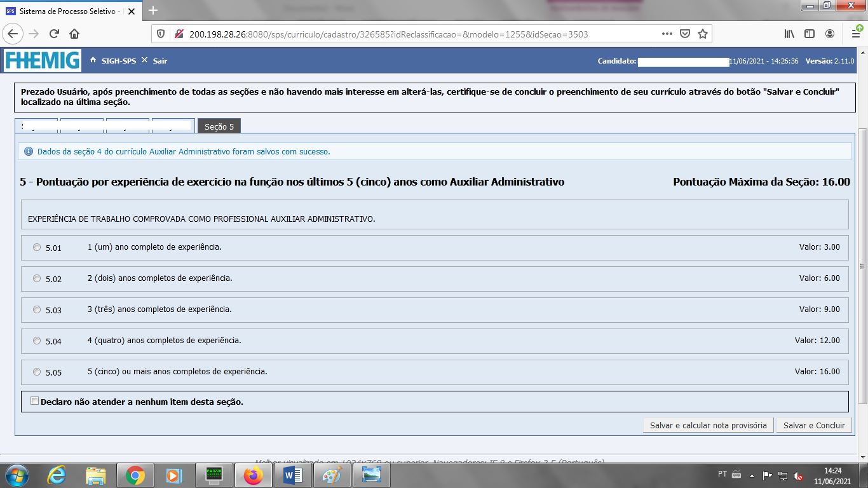Click the bookmark star icon
The height and width of the screenshot is (488, 868).
703,34
